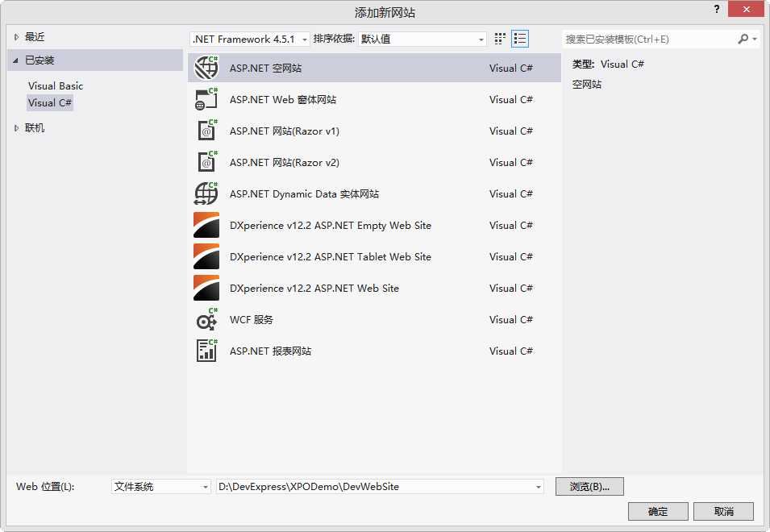The image size is (770, 532).
Task: Select DXperience v12.2 ASP.NET Empty Web Site
Action: click(331, 225)
